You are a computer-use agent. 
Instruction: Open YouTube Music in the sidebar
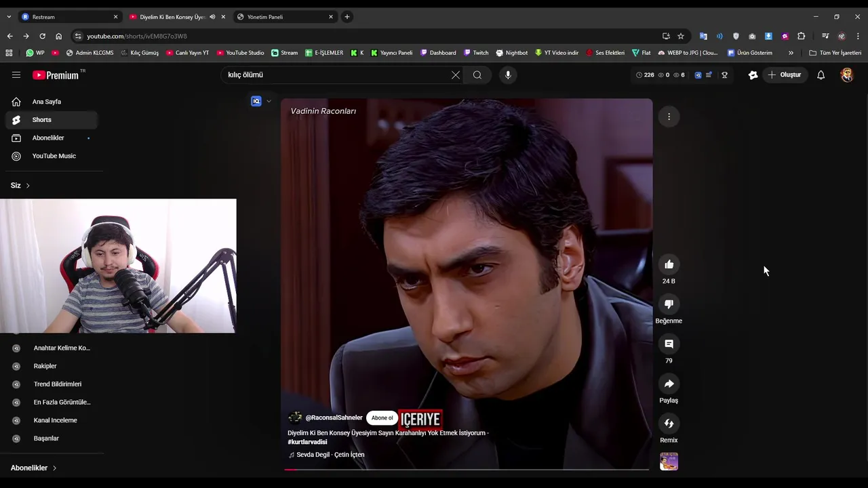[52, 156]
